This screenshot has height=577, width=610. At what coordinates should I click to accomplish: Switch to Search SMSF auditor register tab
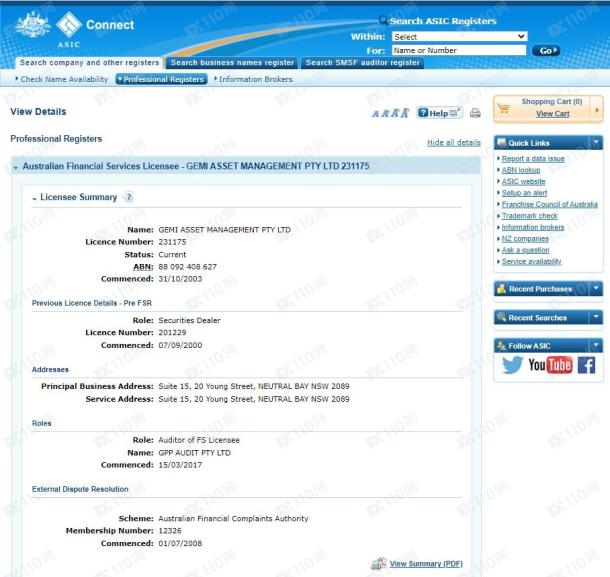point(362,63)
